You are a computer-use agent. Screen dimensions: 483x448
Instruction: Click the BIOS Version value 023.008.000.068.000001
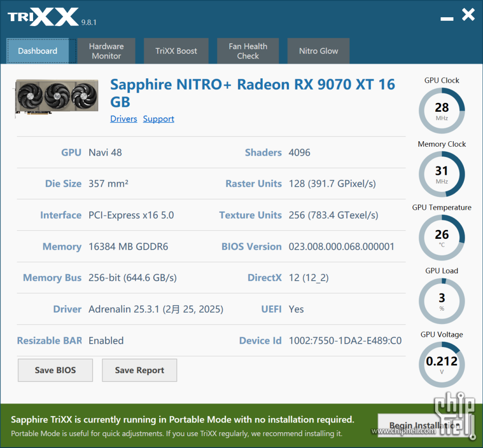tap(341, 247)
